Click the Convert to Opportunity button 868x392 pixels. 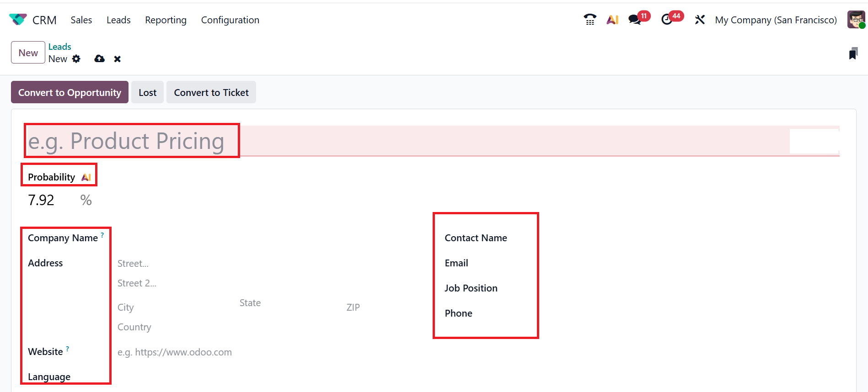[x=70, y=92]
